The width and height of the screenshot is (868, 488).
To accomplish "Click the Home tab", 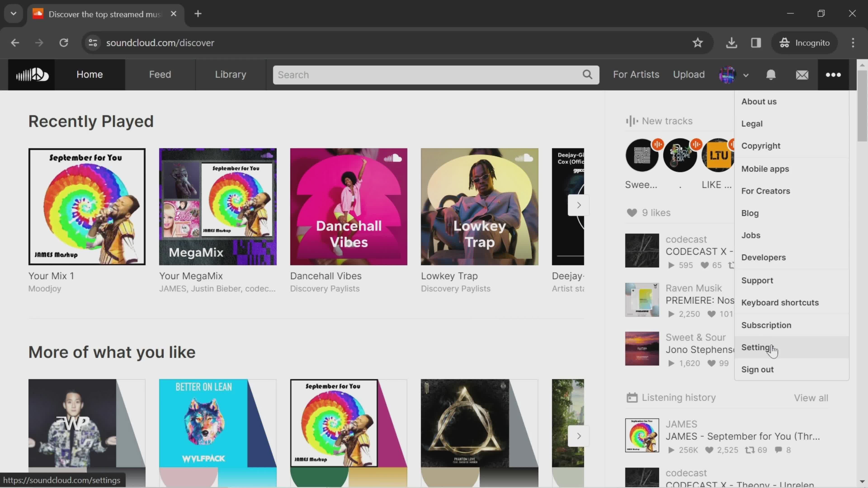I will [x=90, y=74].
